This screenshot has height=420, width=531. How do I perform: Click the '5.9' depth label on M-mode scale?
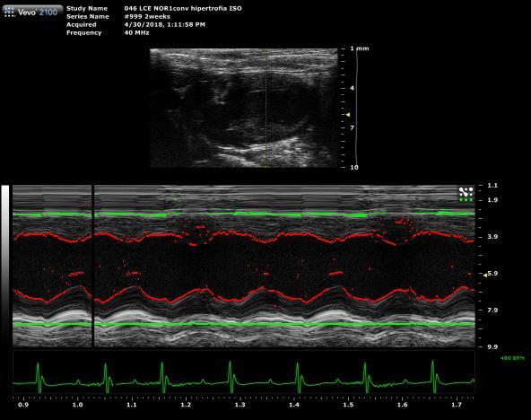(492, 274)
